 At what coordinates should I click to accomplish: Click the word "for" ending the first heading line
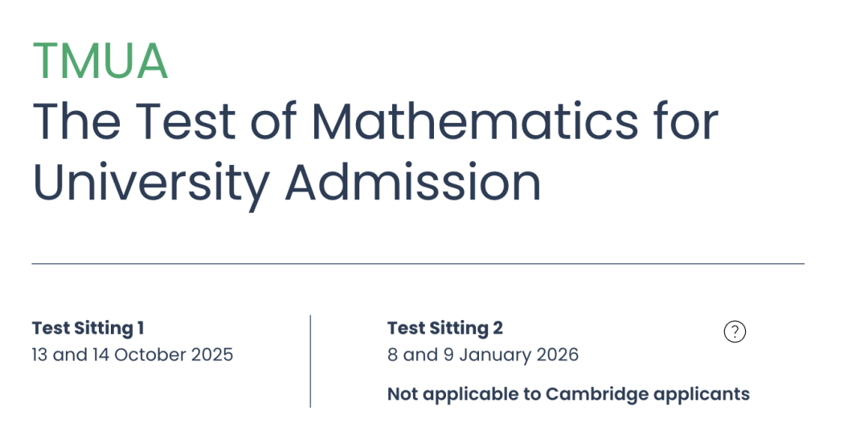tap(686, 121)
